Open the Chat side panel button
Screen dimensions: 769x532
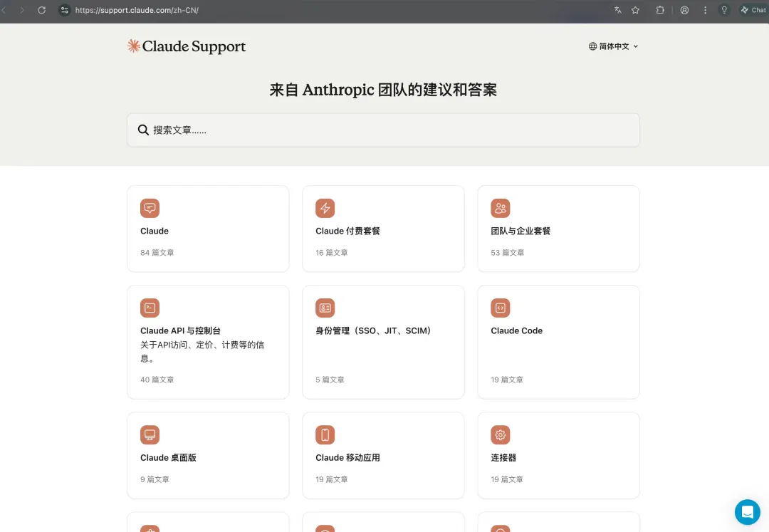(x=753, y=10)
